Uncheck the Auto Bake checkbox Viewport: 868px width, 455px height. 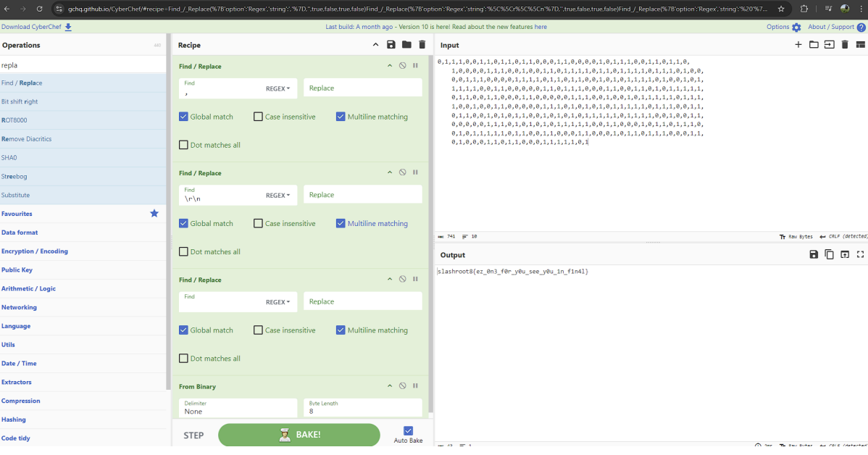coord(408,430)
